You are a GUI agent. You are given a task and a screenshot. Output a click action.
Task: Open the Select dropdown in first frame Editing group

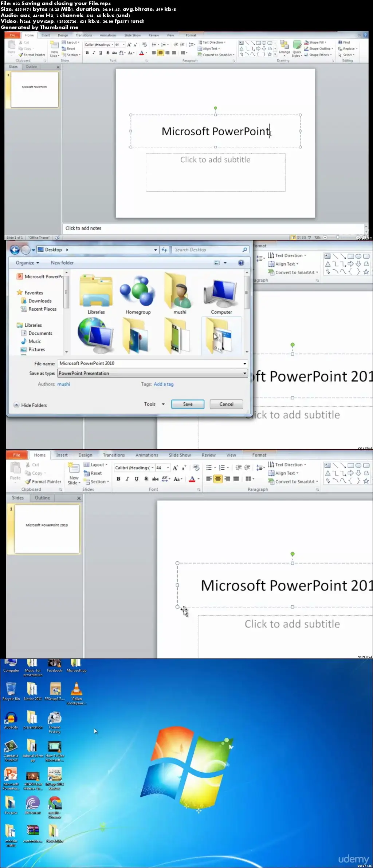pyautogui.click(x=346, y=55)
